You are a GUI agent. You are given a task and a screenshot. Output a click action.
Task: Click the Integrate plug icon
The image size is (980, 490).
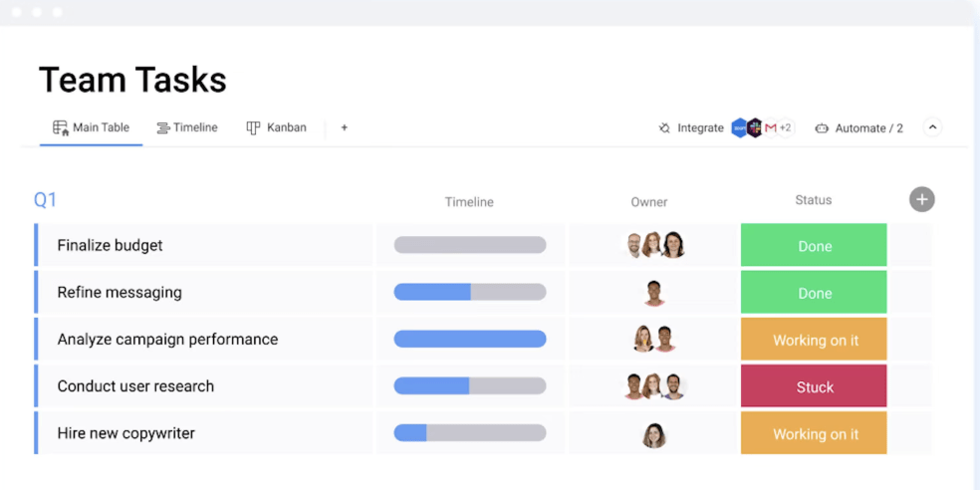tap(664, 128)
